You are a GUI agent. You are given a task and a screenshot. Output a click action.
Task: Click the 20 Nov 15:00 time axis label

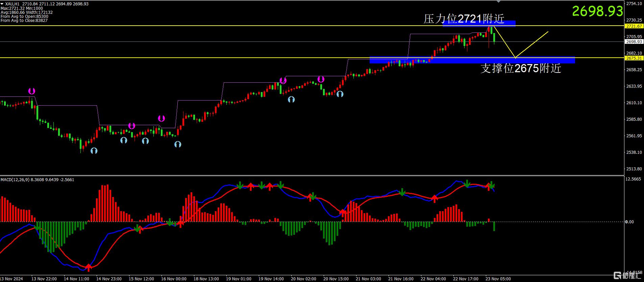click(x=336, y=279)
